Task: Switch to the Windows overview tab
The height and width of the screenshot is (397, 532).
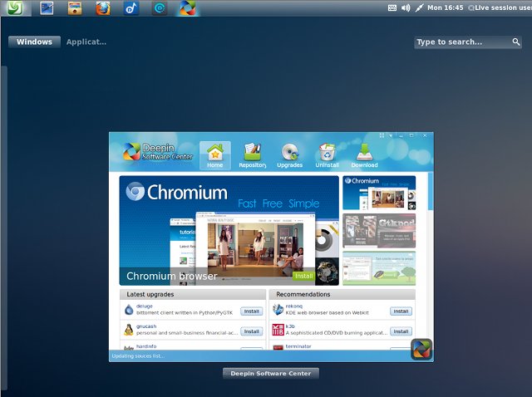Action: click(35, 42)
